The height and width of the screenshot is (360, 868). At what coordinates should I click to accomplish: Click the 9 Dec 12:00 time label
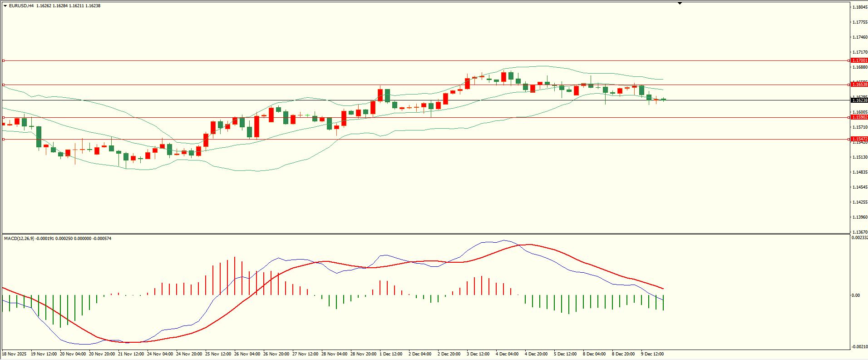(x=652, y=354)
